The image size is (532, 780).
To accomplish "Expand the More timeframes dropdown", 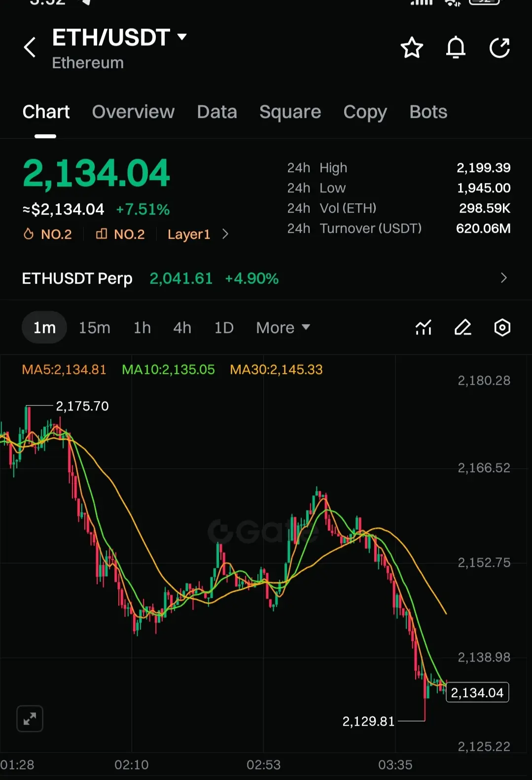I will (283, 328).
